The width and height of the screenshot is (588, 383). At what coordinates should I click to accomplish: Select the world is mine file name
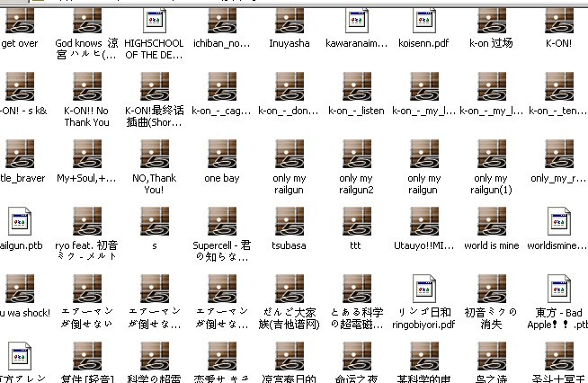[x=491, y=245]
